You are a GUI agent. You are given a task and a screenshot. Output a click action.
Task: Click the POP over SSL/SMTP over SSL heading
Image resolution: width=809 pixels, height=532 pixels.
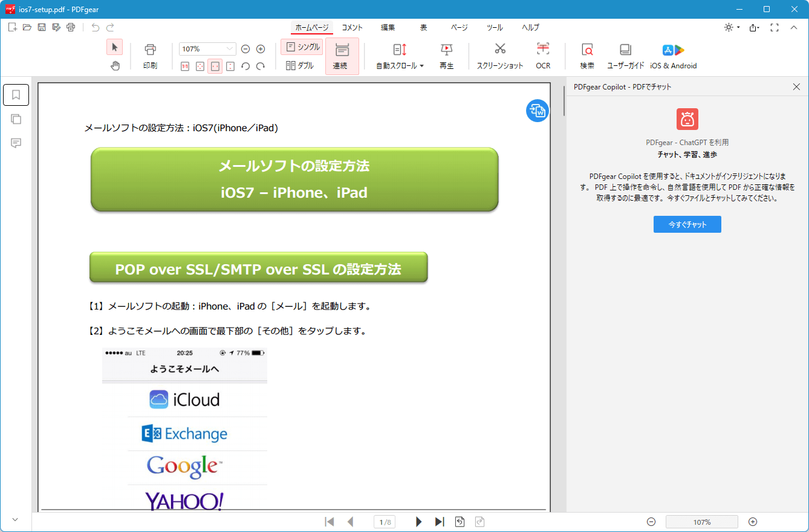tap(258, 268)
